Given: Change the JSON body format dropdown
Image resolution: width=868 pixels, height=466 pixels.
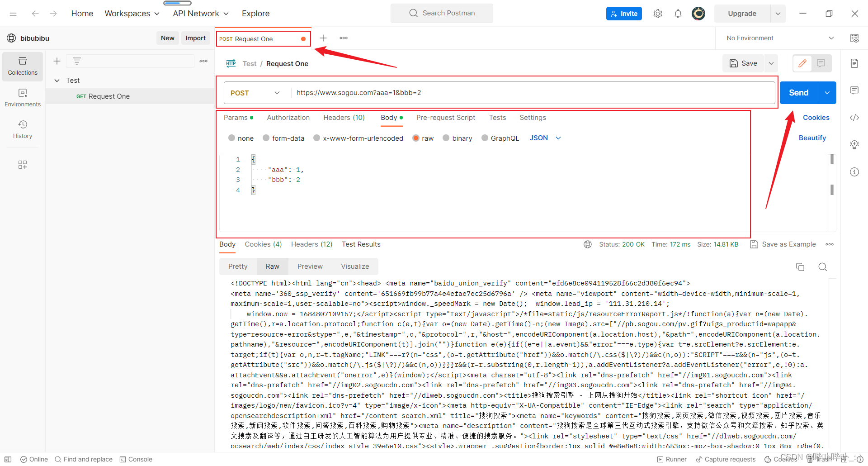Looking at the screenshot, I should [x=545, y=138].
